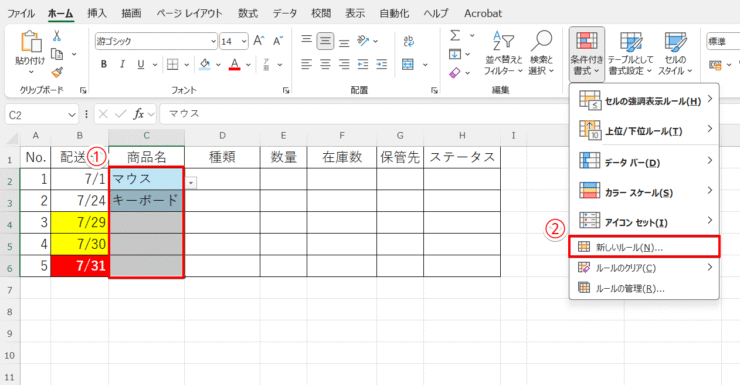Switch to the Acrobat tab
This screenshot has width=740, height=385.
(x=483, y=13)
